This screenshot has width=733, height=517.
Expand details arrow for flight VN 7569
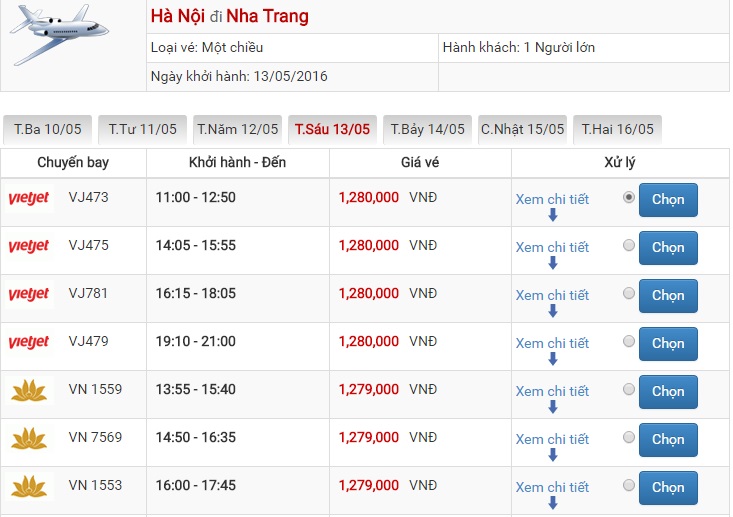[x=552, y=455]
